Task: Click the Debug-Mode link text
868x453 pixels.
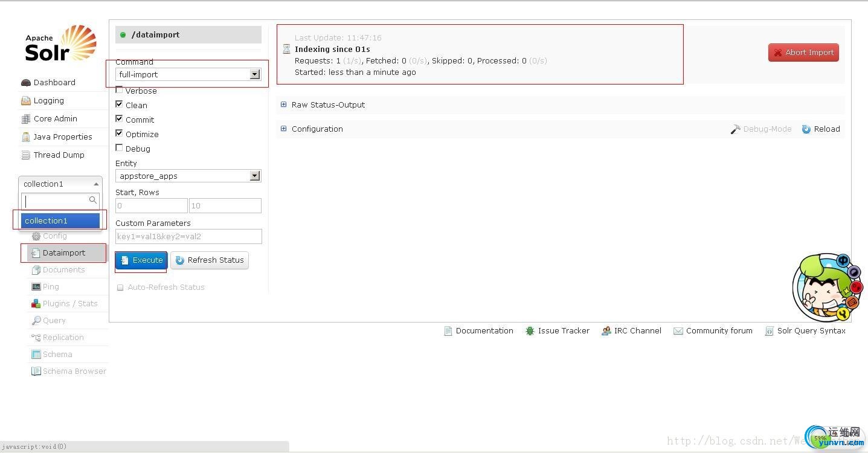Action: point(767,129)
